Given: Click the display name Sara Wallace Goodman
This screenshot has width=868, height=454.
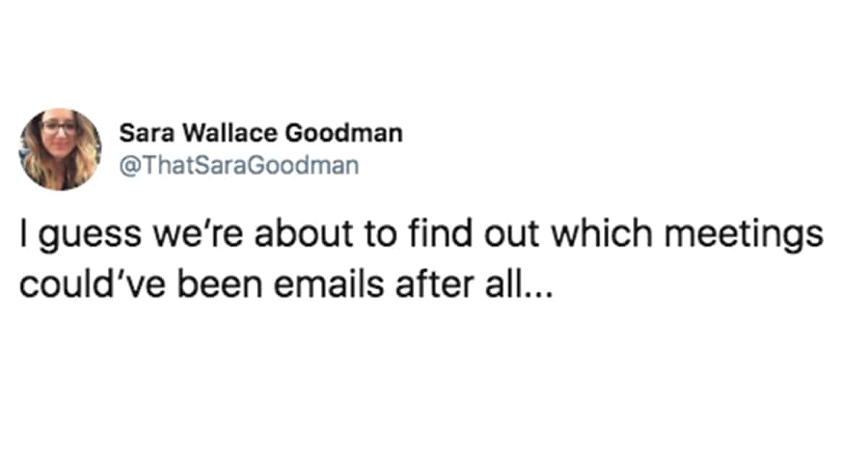Looking at the screenshot, I should (x=261, y=133).
